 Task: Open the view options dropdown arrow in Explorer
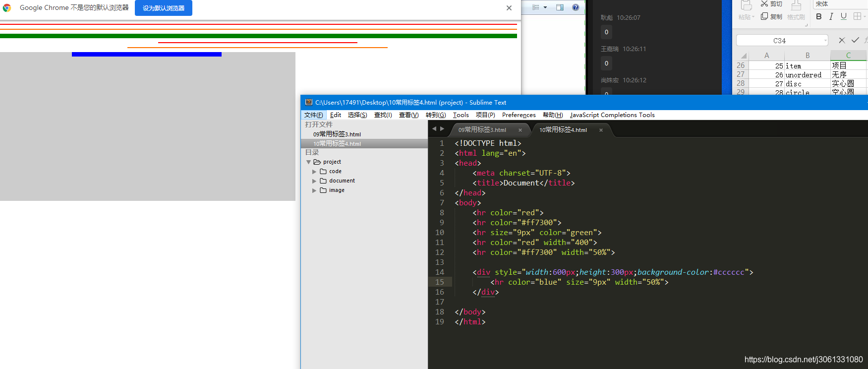point(545,7)
